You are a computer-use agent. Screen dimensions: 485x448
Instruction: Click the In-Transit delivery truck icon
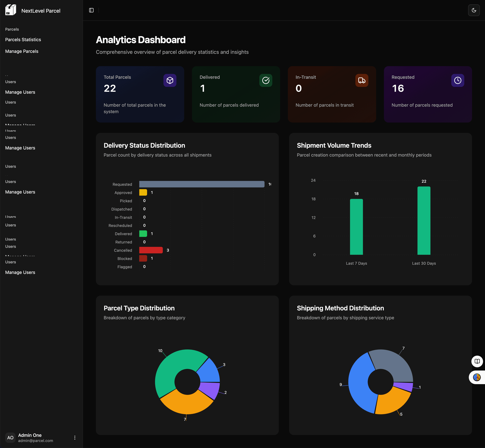pos(362,81)
